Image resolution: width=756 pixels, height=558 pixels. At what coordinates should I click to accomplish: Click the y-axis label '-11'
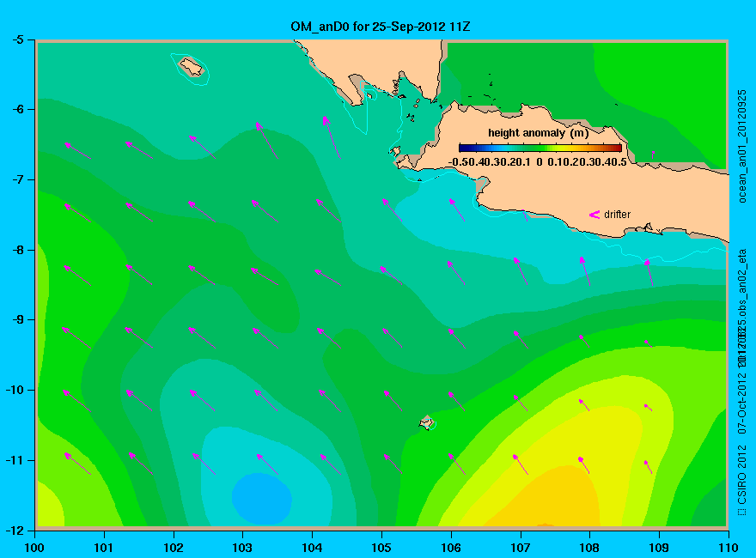click(15, 460)
